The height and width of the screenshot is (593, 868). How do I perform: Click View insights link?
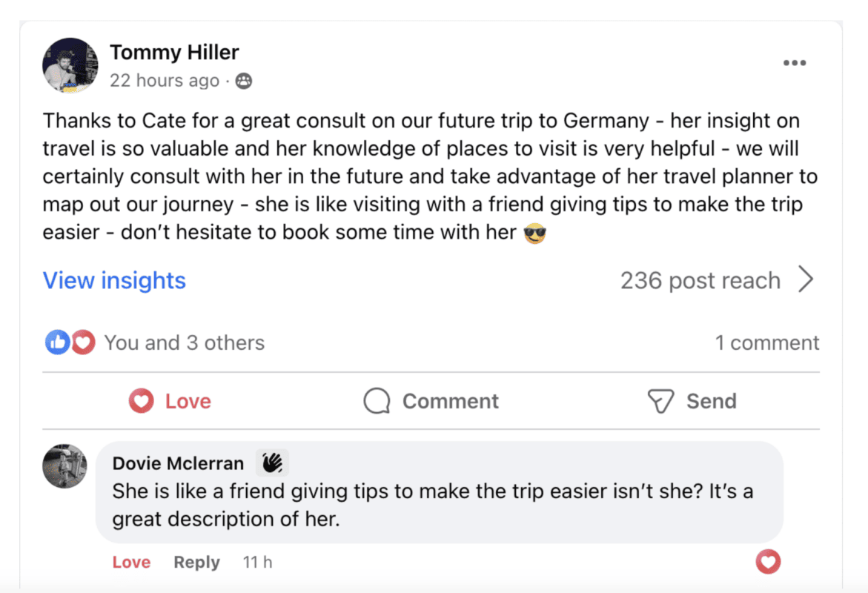coord(114,281)
